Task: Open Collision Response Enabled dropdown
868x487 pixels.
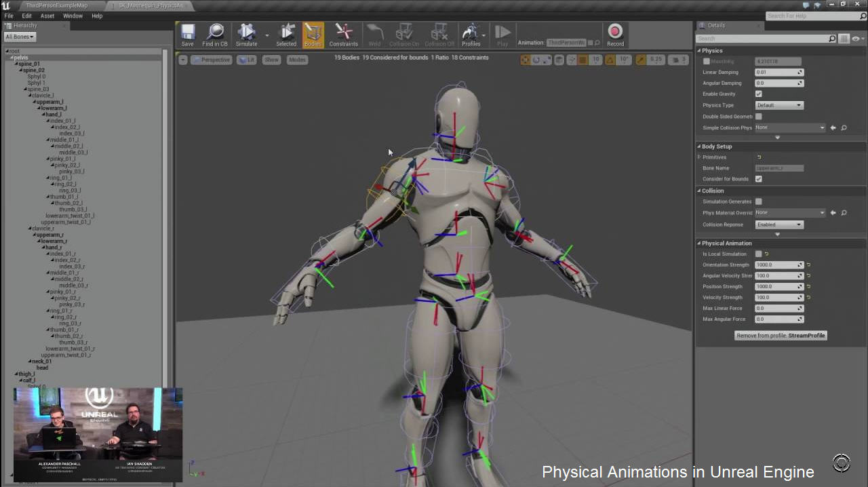Action: click(779, 225)
